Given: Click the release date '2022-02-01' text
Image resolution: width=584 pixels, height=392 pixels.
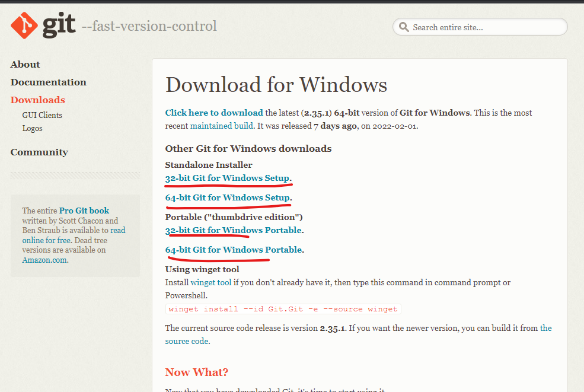Looking at the screenshot, I should coord(394,126).
